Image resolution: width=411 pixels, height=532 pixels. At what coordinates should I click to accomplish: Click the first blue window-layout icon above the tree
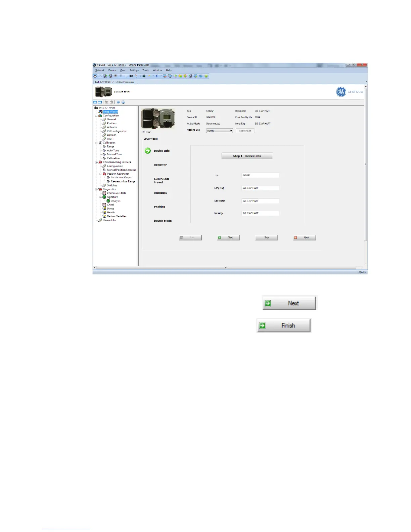95,102
